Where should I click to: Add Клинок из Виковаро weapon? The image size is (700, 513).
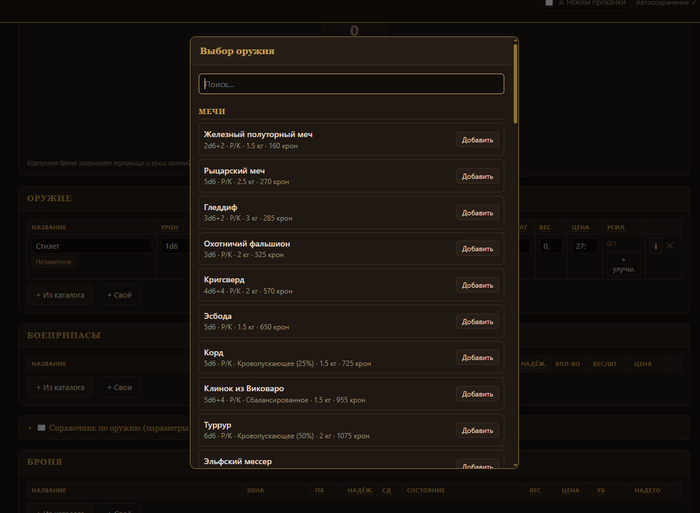pyautogui.click(x=477, y=394)
